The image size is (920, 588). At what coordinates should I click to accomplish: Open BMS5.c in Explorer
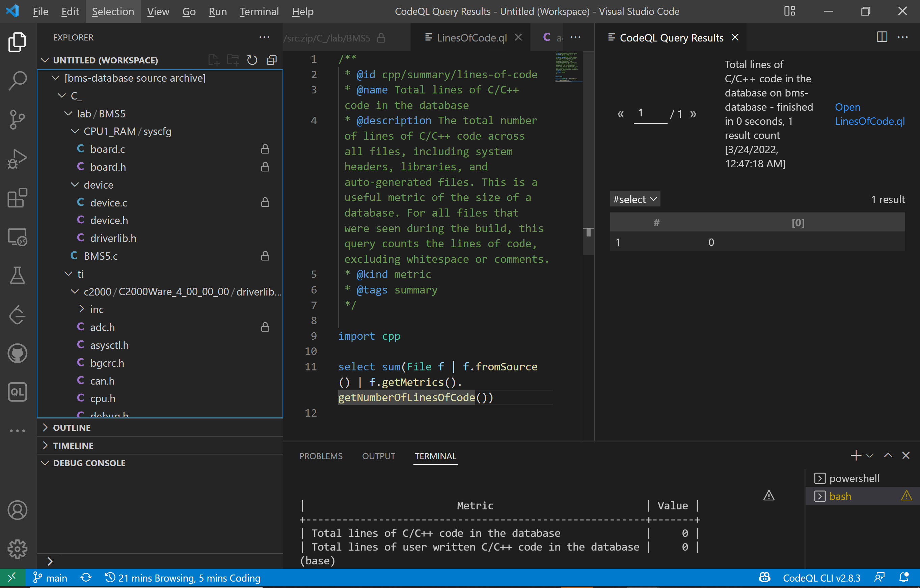[101, 256]
